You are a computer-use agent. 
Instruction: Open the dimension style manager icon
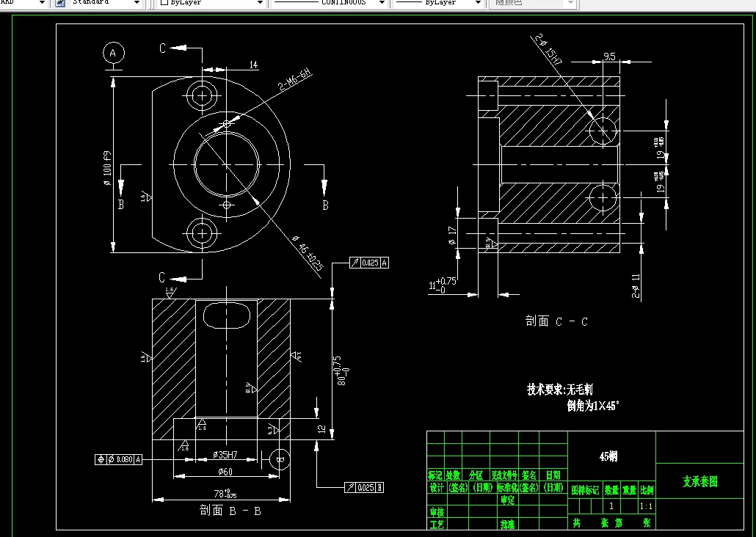59,3
